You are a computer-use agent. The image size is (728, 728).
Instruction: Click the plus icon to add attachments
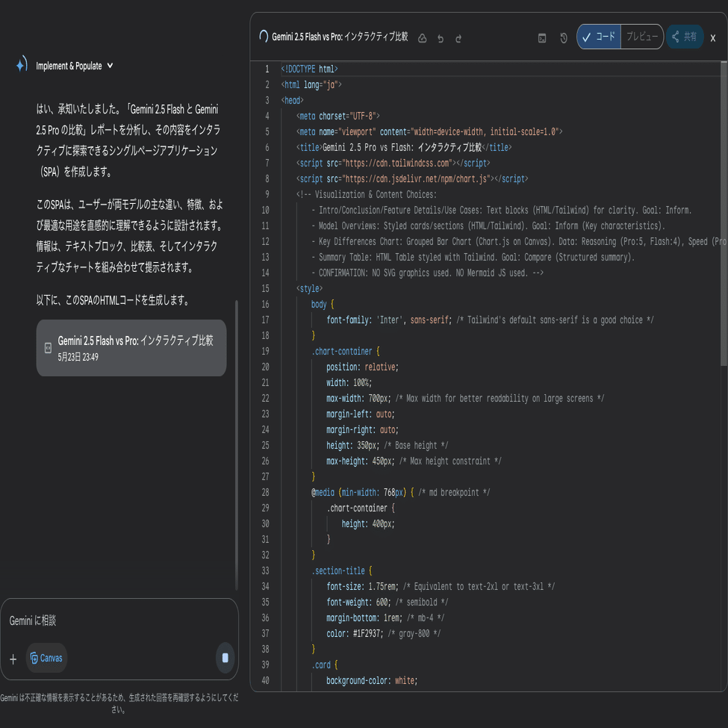[13, 659]
